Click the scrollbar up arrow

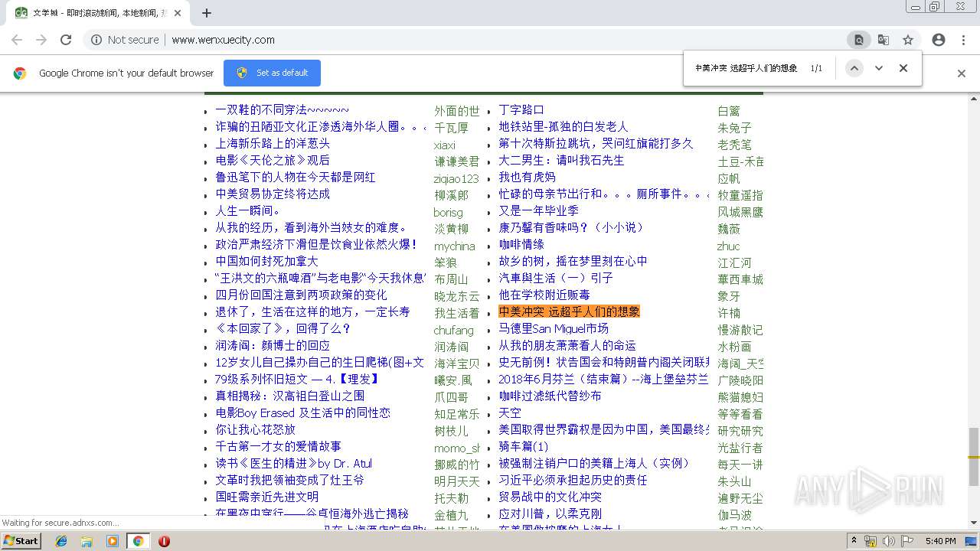pos(973,99)
